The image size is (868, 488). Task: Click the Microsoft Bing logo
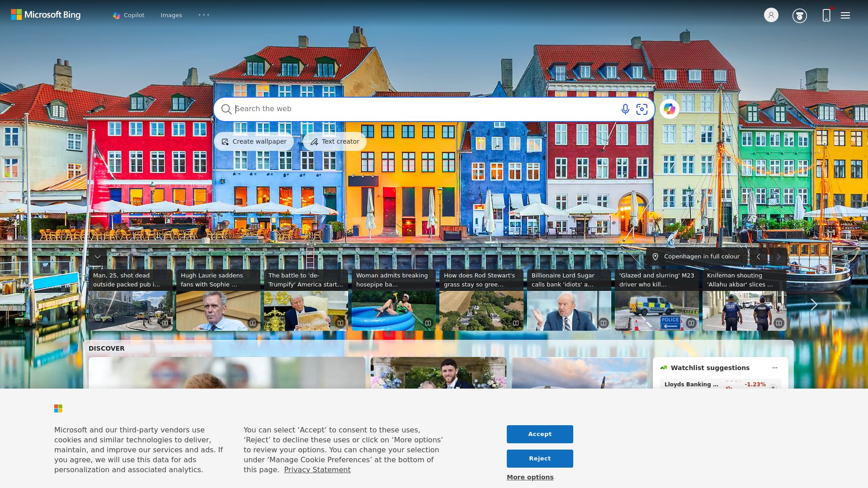[x=46, y=15]
